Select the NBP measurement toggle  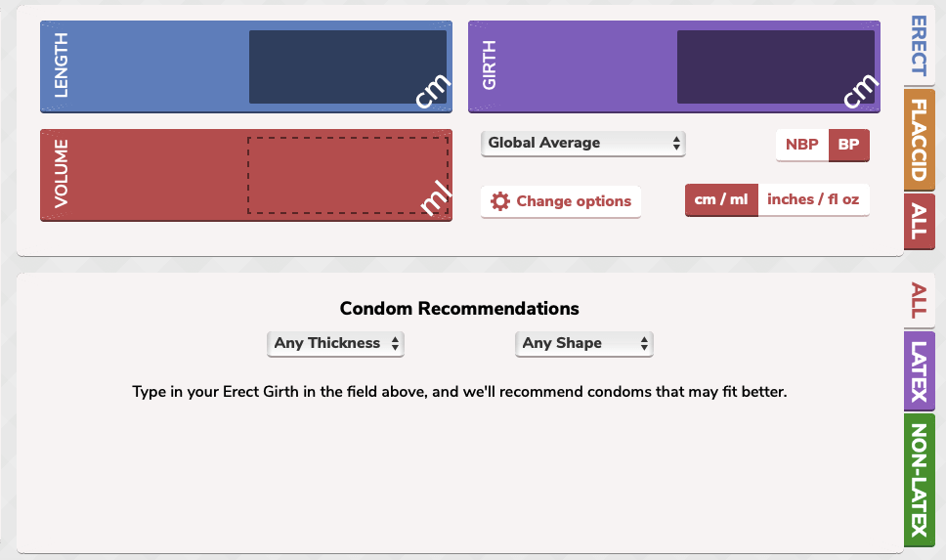click(x=802, y=145)
